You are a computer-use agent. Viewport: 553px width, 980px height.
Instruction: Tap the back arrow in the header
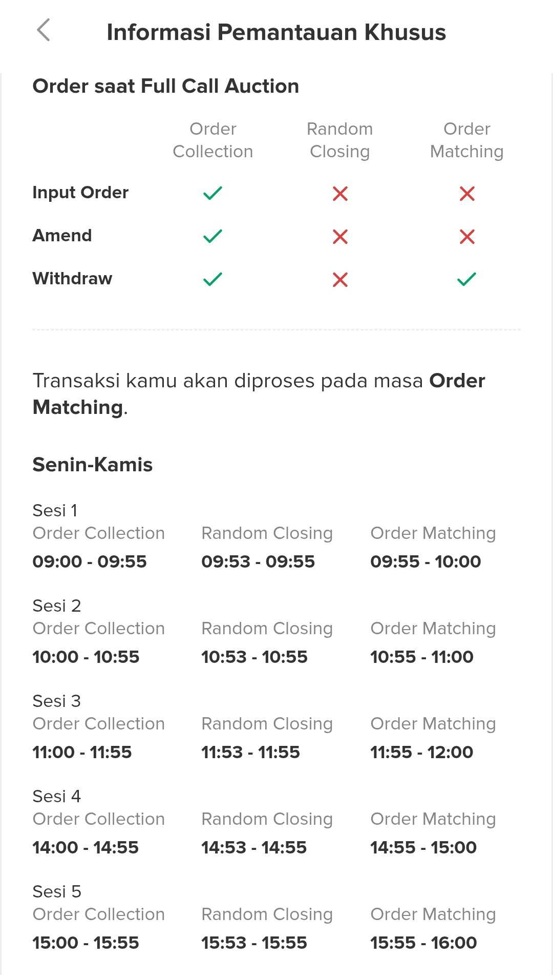coord(44,30)
